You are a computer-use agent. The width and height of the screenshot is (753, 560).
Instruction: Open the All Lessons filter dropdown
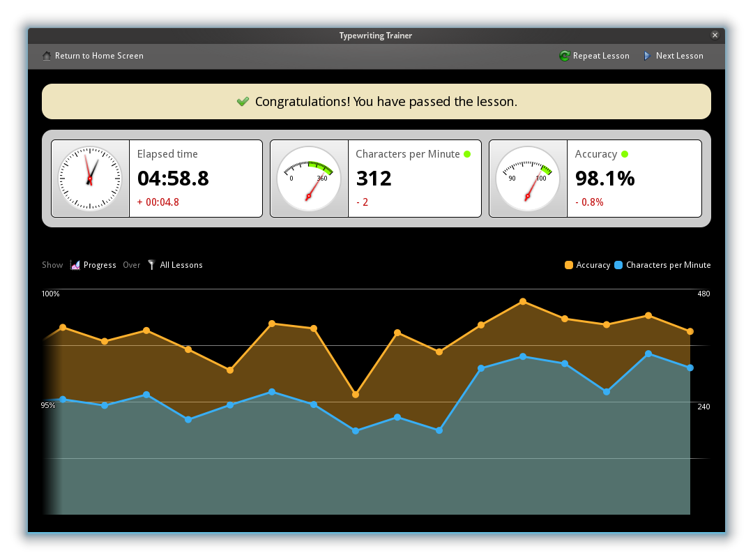tap(175, 265)
